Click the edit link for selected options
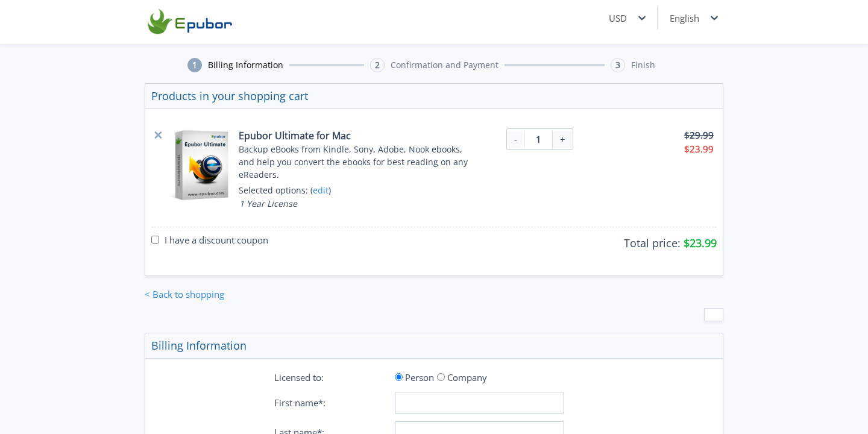Image resolution: width=868 pixels, height=434 pixels. point(321,190)
